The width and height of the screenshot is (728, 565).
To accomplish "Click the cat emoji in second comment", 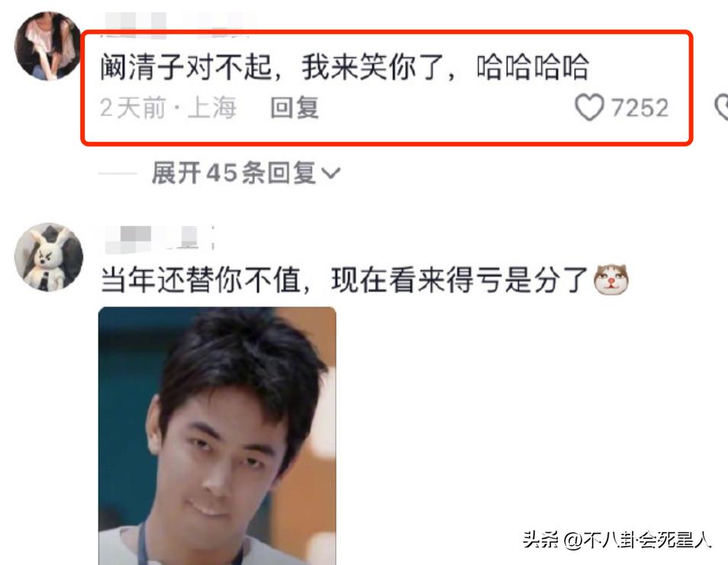I will (x=611, y=279).
